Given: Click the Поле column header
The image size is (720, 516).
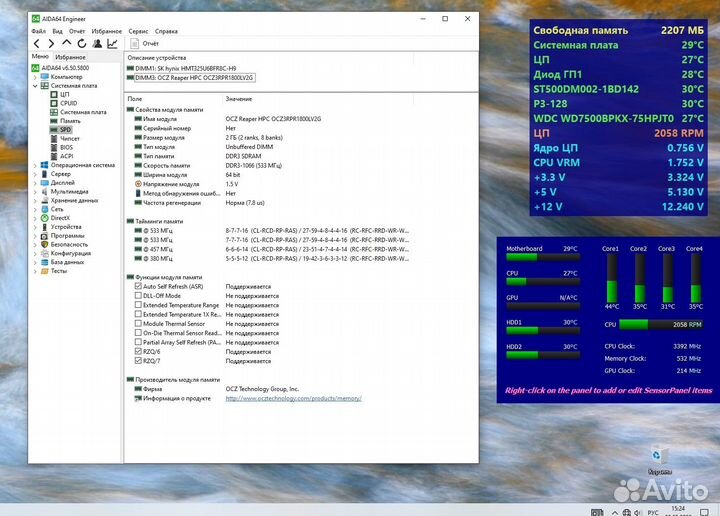Looking at the screenshot, I should (x=135, y=99).
